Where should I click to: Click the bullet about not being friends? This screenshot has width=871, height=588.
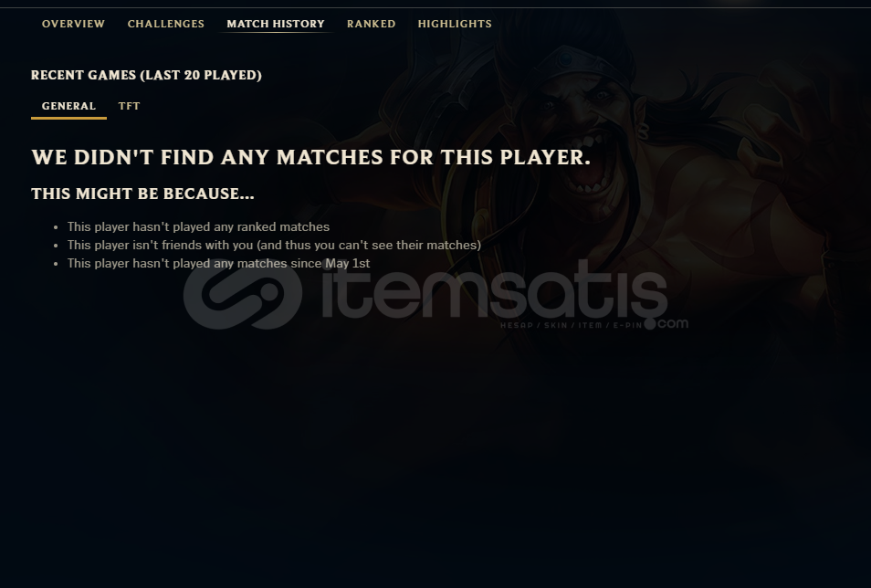click(x=274, y=245)
